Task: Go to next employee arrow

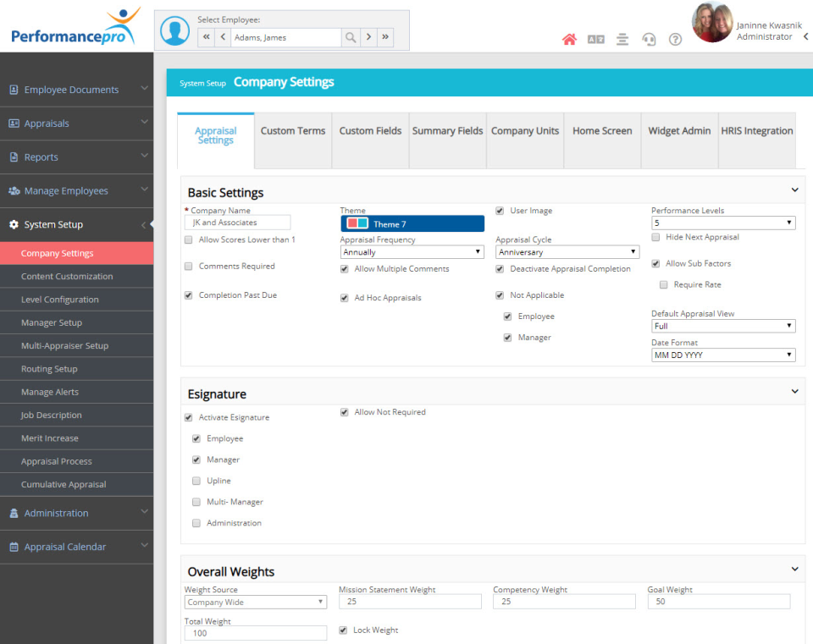Action: [x=368, y=37]
